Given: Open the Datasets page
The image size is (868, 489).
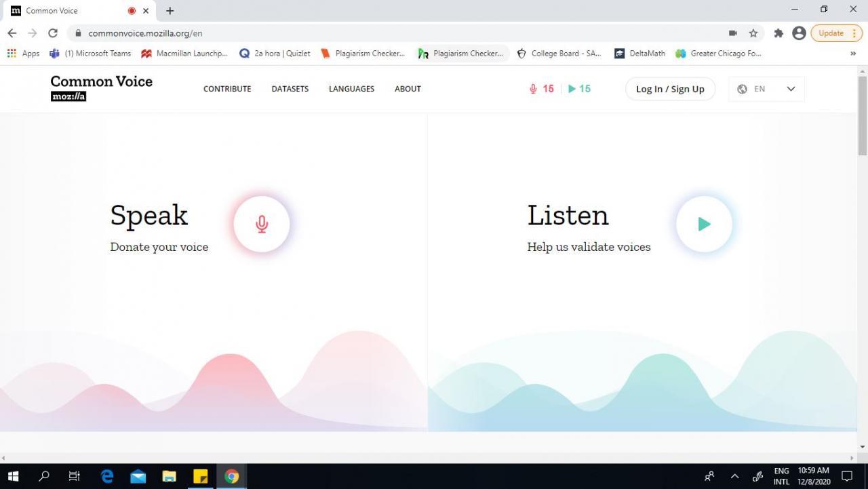Looking at the screenshot, I should (290, 89).
